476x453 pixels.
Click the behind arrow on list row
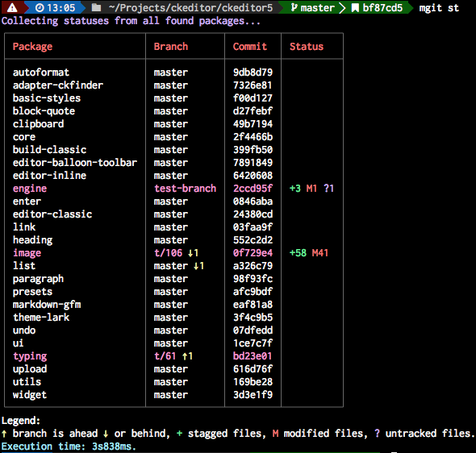[196, 266]
